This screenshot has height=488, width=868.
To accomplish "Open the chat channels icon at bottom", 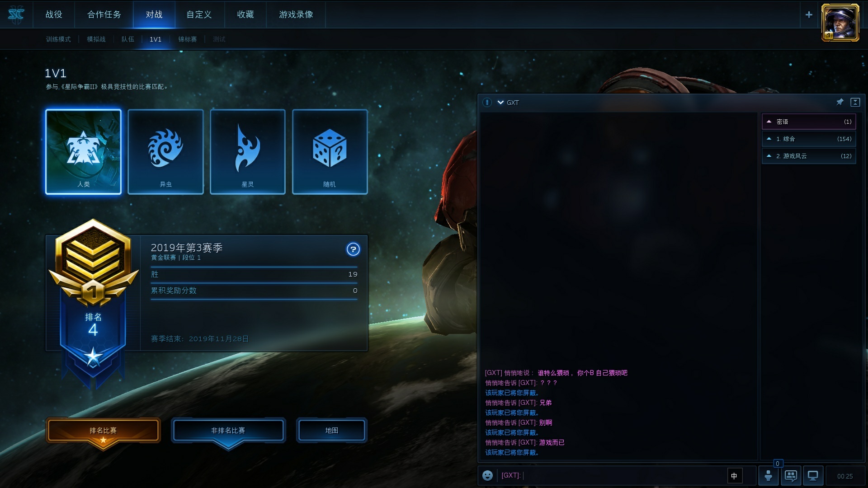I will [x=791, y=476].
